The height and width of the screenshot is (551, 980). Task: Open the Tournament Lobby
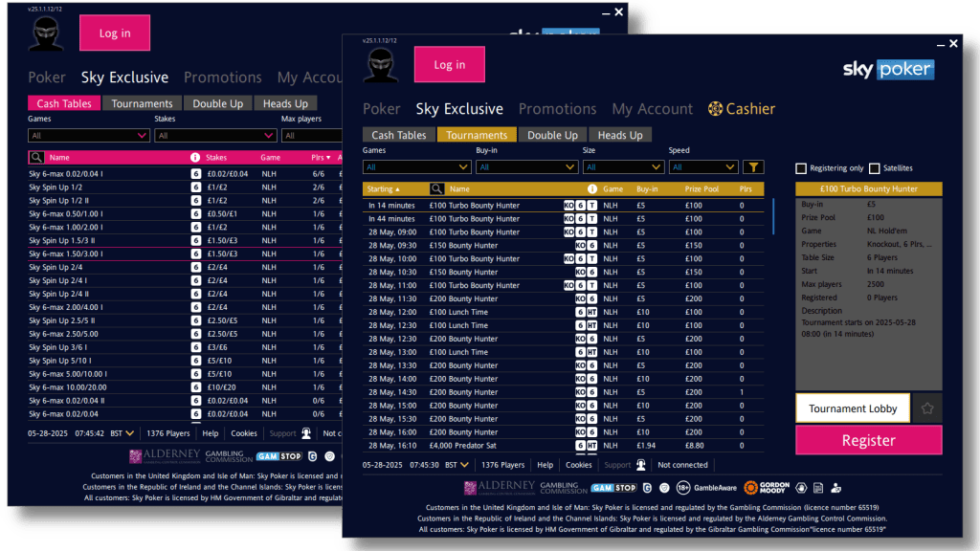coord(853,408)
